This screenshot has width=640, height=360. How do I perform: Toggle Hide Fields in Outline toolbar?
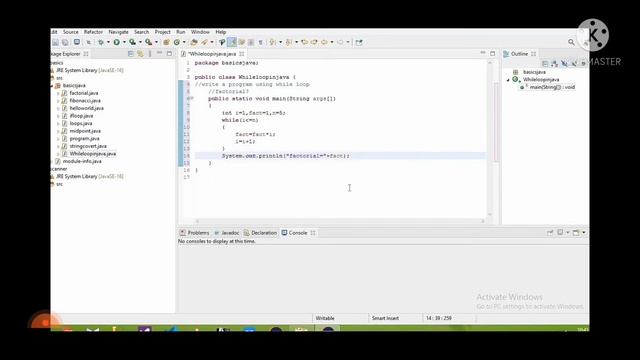564,63
